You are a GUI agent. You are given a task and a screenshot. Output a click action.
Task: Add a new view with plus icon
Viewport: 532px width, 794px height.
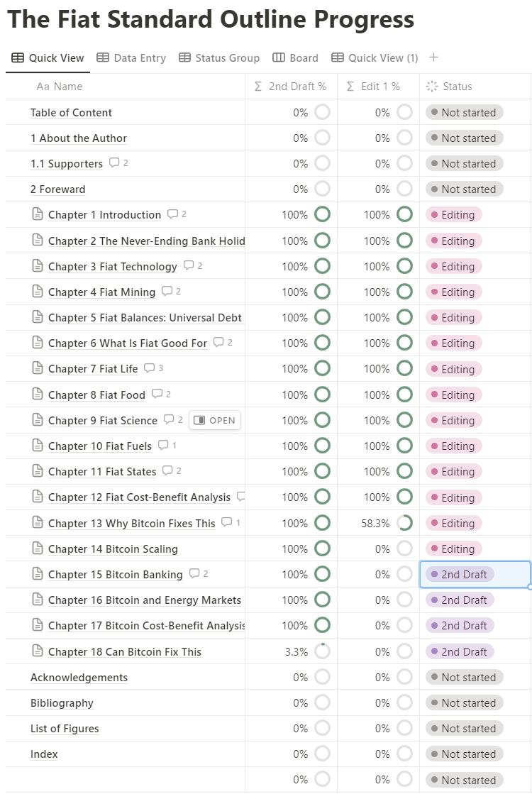click(434, 57)
